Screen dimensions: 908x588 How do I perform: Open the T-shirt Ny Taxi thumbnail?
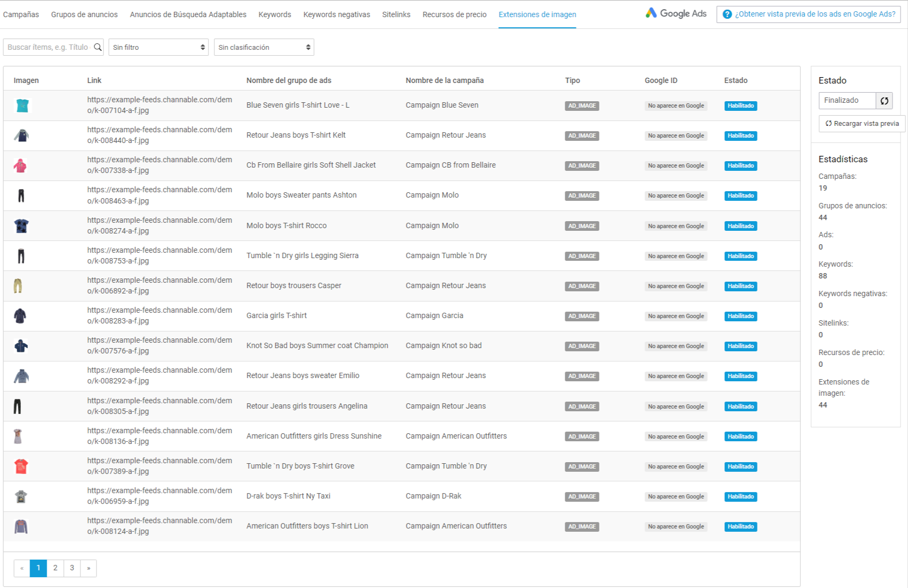pos(21,496)
